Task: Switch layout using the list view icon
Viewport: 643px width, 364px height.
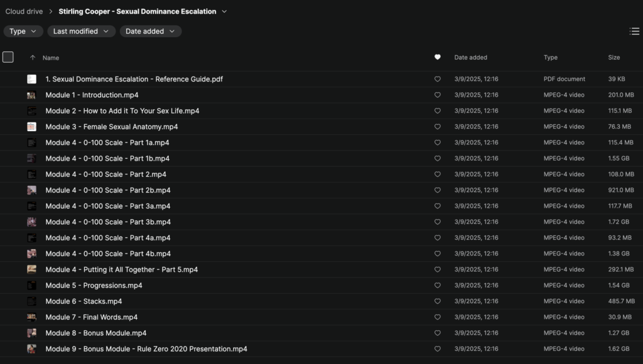Action: pos(634,31)
